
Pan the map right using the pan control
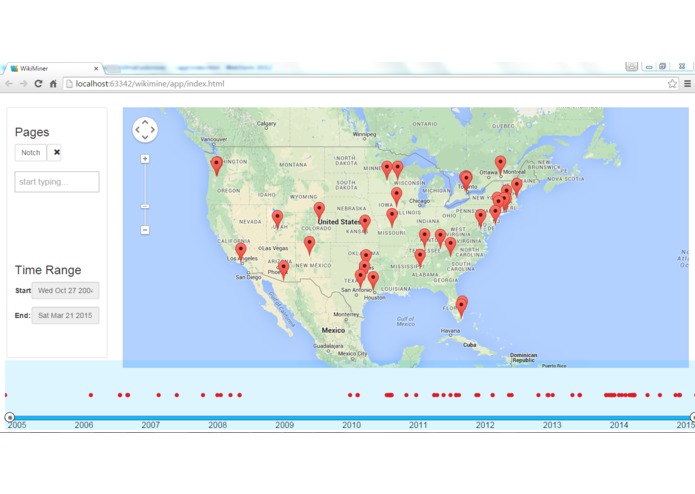[152, 130]
